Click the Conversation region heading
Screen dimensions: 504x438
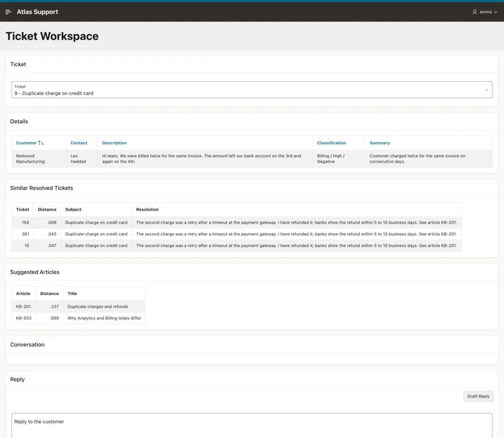pyautogui.click(x=28, y=345)
